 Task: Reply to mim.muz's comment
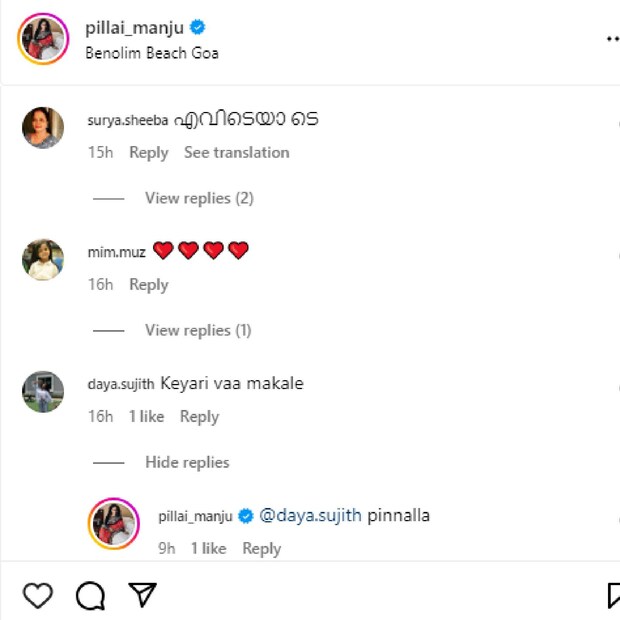pyautogui.click(x=149, y=285)
